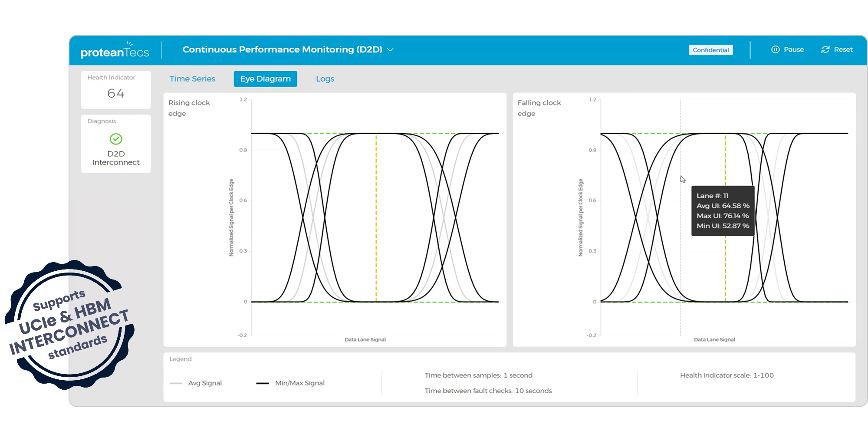Switch to the Time Series tab
Screen dimensions: 868x434
(x=192, y=79)
